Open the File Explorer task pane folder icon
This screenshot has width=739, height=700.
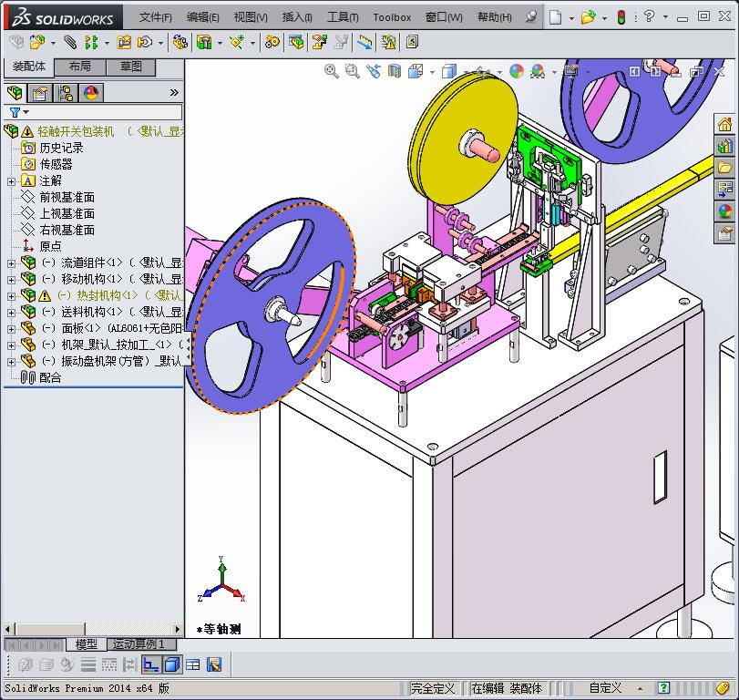click(x=724, y=168)
